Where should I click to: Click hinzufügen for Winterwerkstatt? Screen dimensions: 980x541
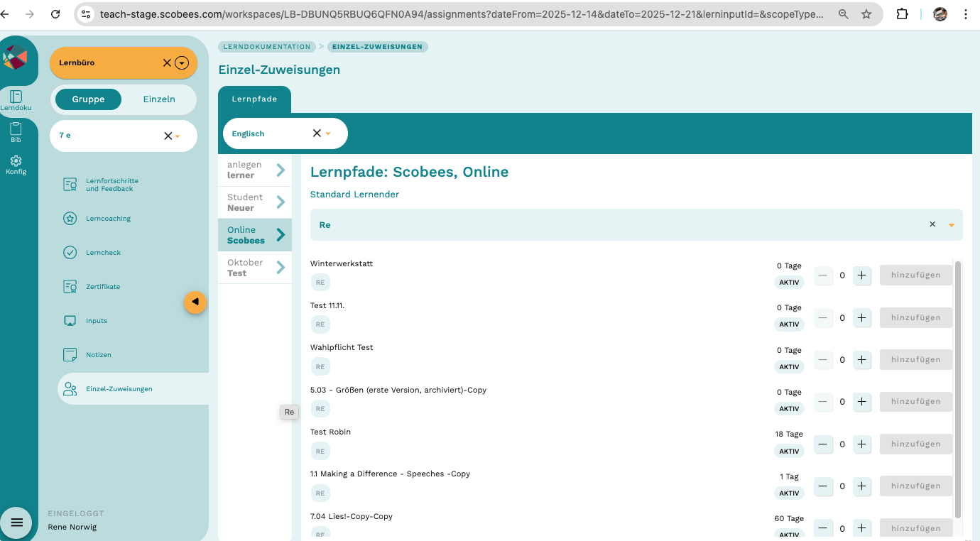click(x=915, y=275)
